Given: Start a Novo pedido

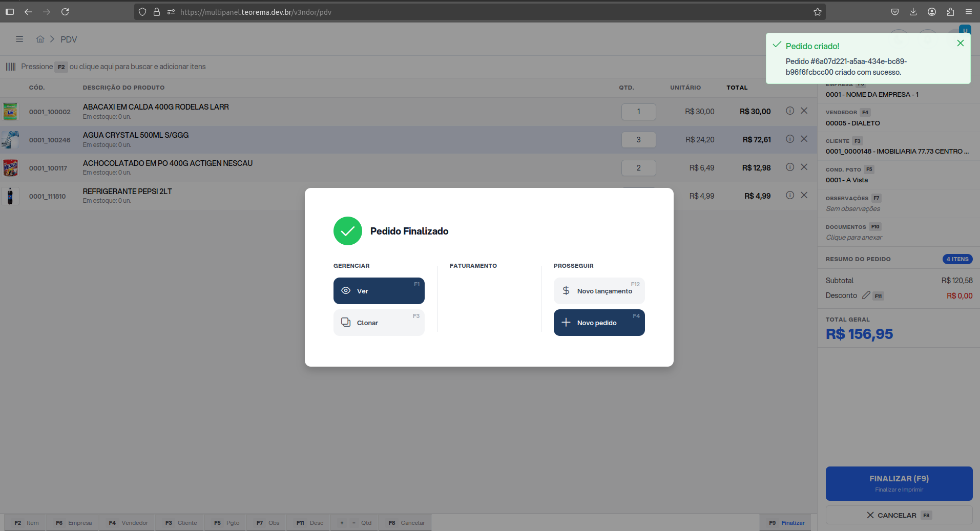Looking at the screenshot, I should (x=599, y=323).
